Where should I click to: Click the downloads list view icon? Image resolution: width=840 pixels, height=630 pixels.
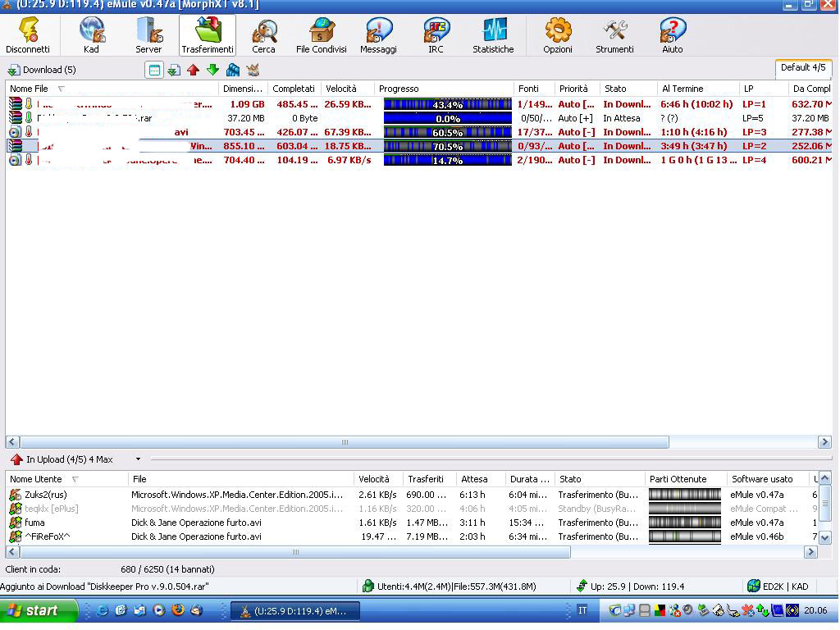174,71
